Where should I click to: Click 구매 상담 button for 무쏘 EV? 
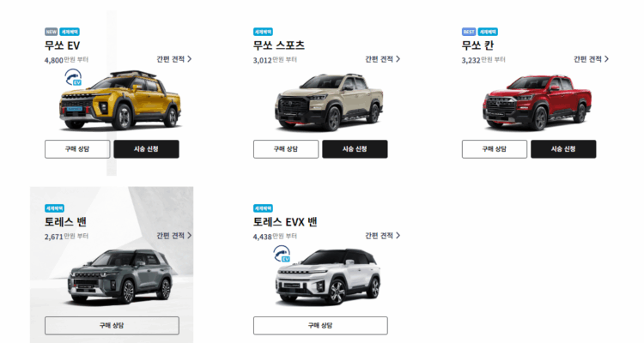[x=77, y=149]
